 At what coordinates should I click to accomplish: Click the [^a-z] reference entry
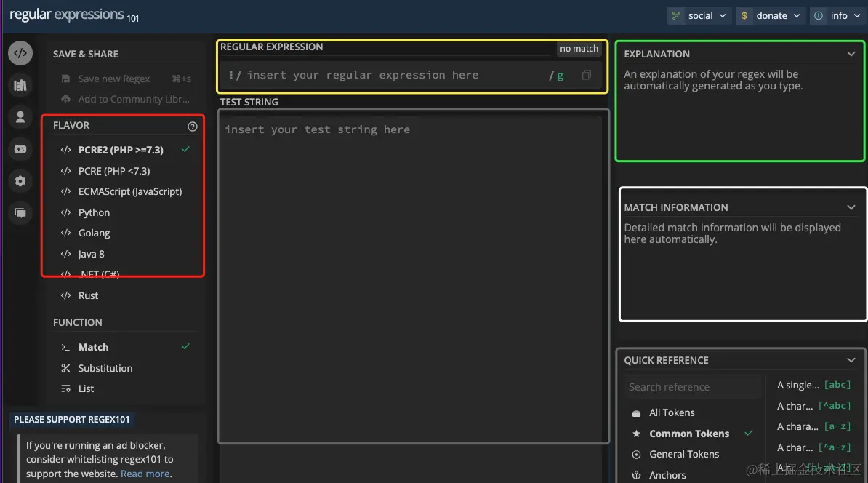tap(813, 447)
